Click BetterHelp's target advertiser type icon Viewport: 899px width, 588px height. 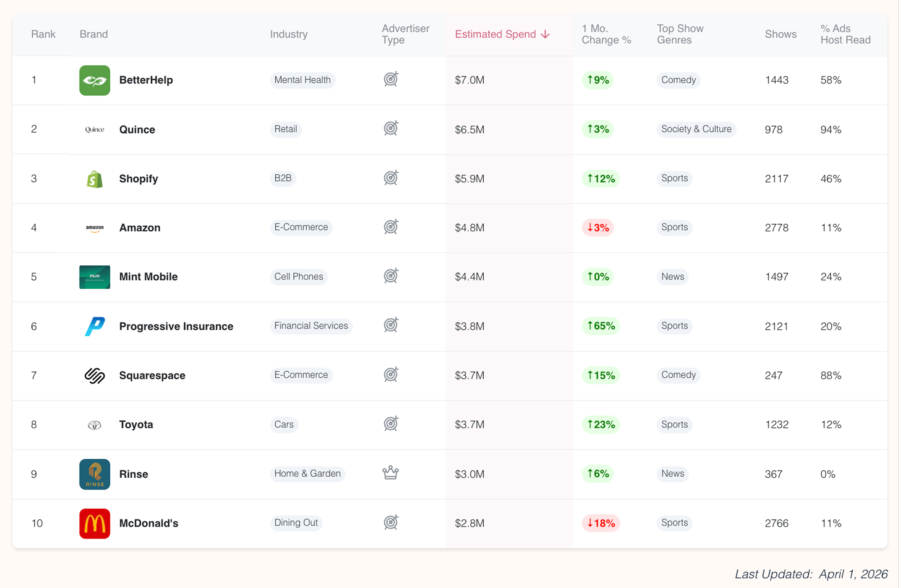tap(391, 79)
